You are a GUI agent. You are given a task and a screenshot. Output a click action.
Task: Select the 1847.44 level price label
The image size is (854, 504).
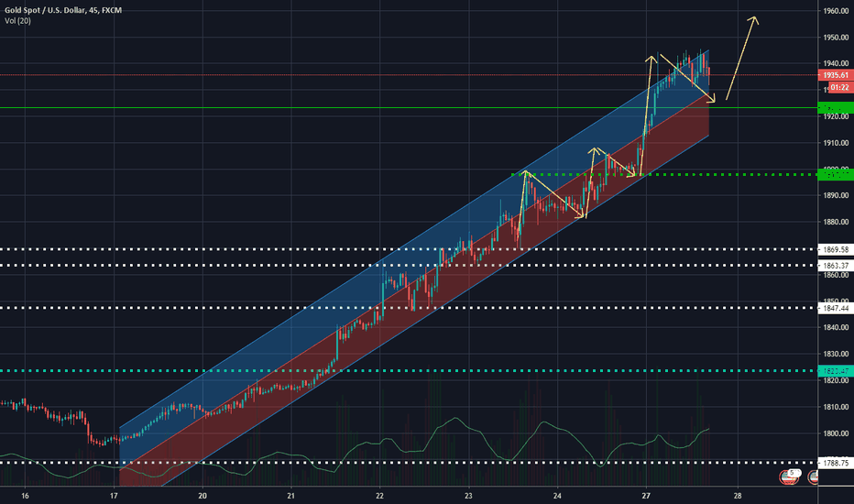(836, 309)
